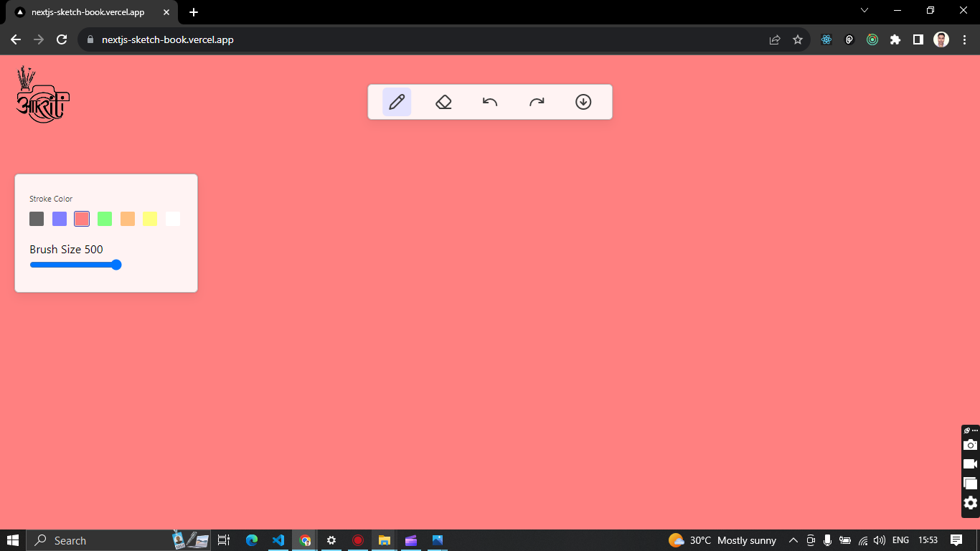Click the Brush Size slider handle
The height and width of the screenshot is (551, 980).
117,265
